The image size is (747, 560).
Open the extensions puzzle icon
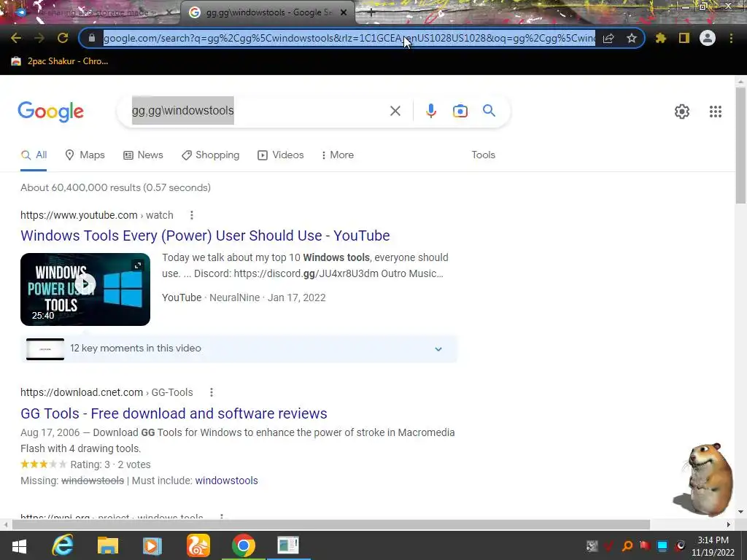pyautogui.click(x=660, y=38)
